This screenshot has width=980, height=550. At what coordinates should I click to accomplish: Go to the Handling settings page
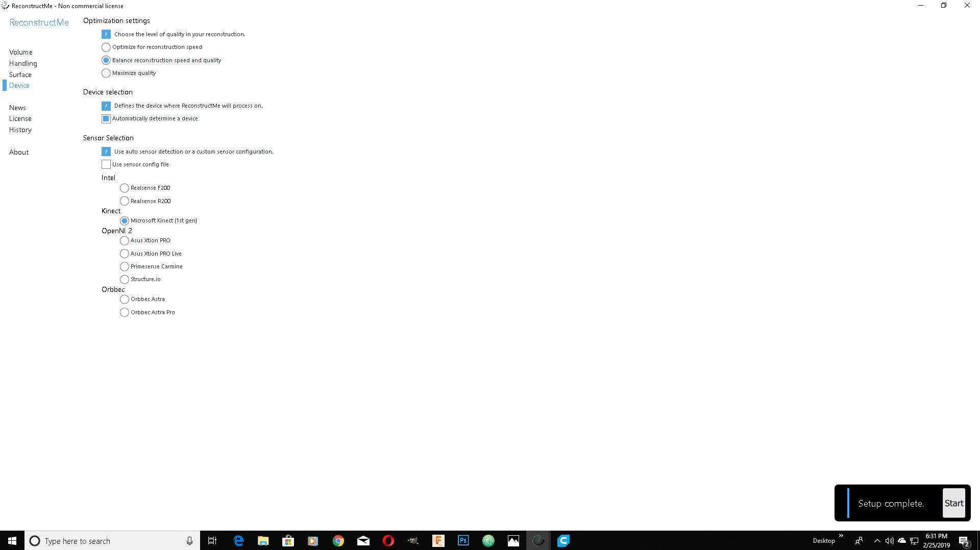tap(23, 63)
